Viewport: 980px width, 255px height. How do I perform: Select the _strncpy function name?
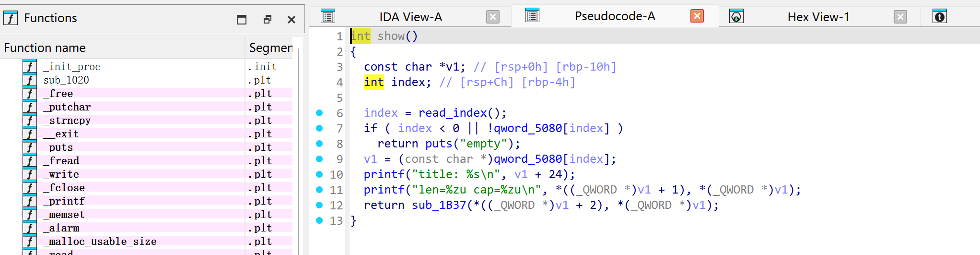point(67,121)
